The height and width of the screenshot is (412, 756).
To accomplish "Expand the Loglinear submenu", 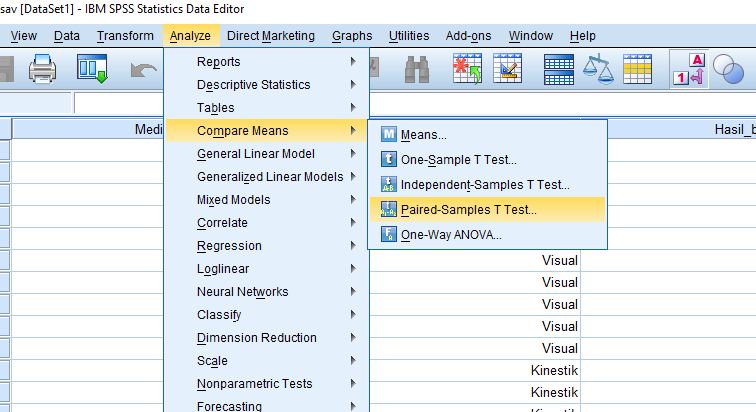I will 267,269.
